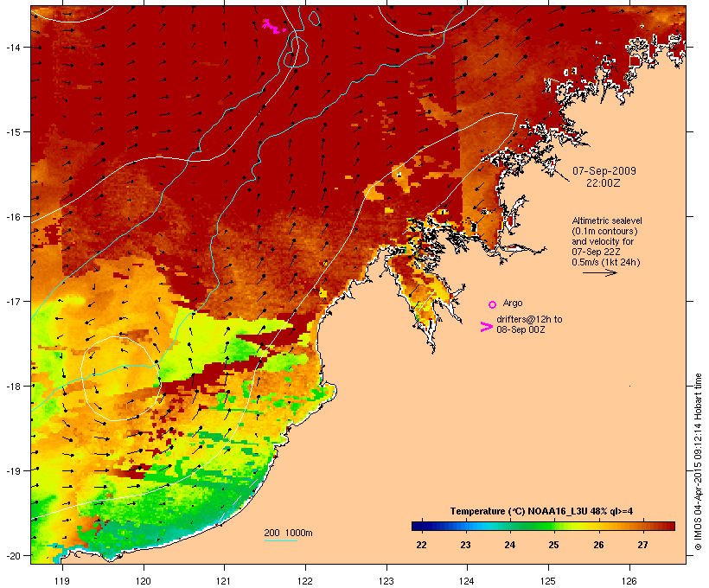The image size is (709, 588).
Task: Click the colorbar tick label 27
Action: coord(642,545)
